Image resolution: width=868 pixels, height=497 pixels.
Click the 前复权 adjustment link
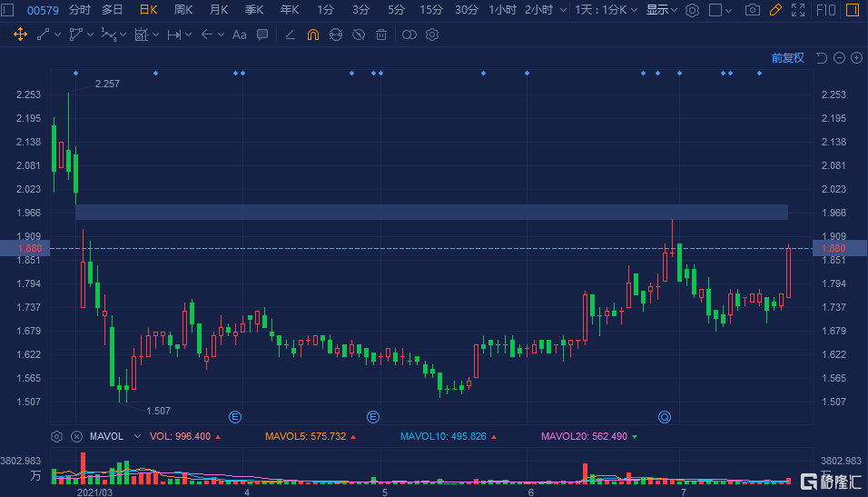click(x=787, y=58)
